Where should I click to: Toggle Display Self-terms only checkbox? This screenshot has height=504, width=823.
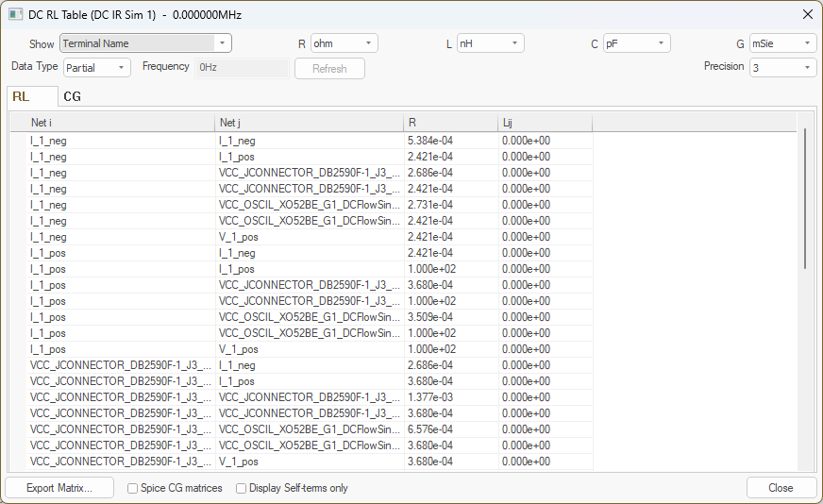(242, 488)
